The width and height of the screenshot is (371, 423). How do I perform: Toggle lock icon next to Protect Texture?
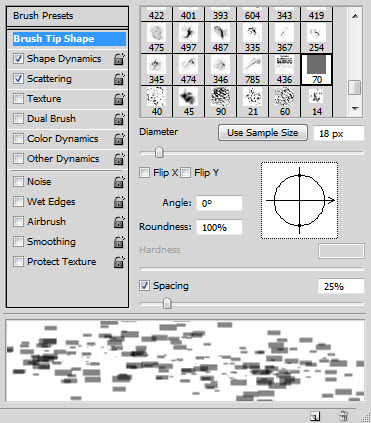(x=119, y=262)
